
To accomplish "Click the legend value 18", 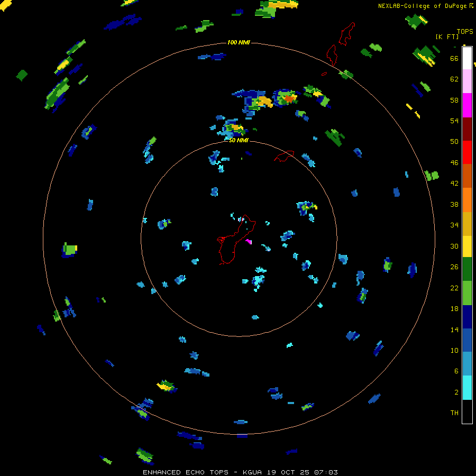I will [x=454, y=309].
